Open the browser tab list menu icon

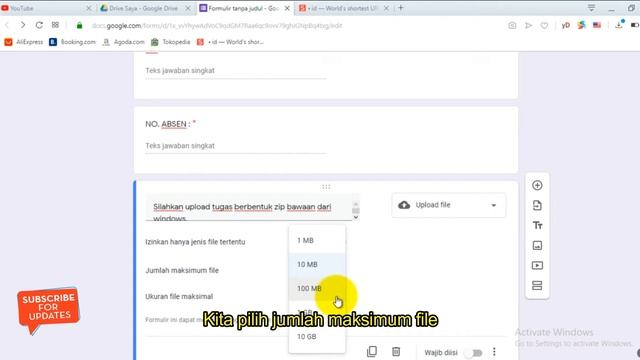point(591,8)
